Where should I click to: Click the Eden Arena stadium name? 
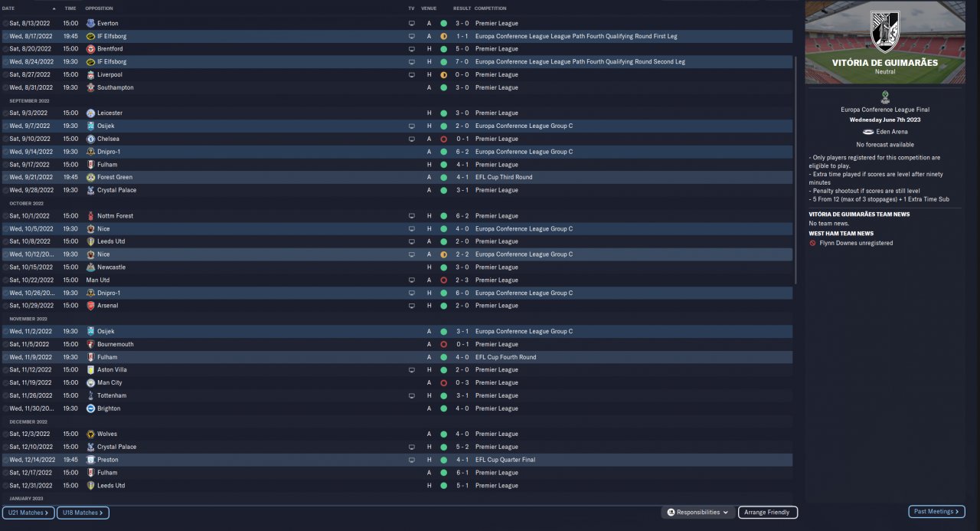pos(892,132)
